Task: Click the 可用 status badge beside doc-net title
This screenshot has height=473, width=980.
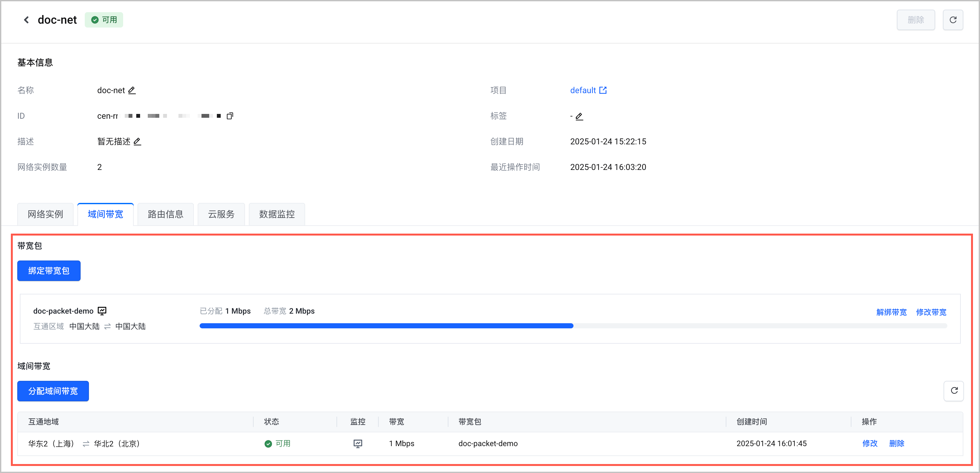Action: pos(104,20)
